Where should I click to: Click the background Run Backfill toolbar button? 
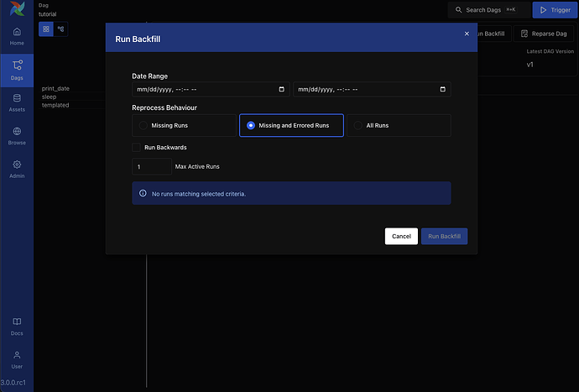pos(493,34)
